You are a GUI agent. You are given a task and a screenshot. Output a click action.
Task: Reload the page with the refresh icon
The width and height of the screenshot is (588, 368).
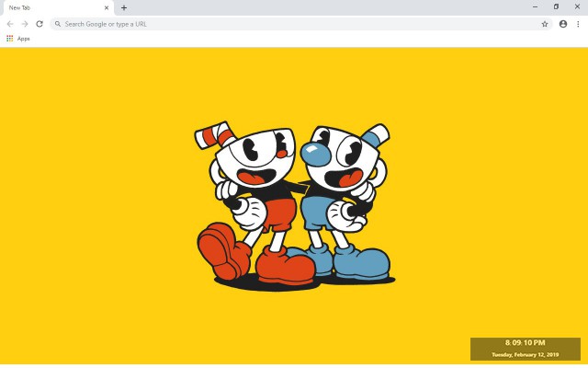(x=40, y=24)
